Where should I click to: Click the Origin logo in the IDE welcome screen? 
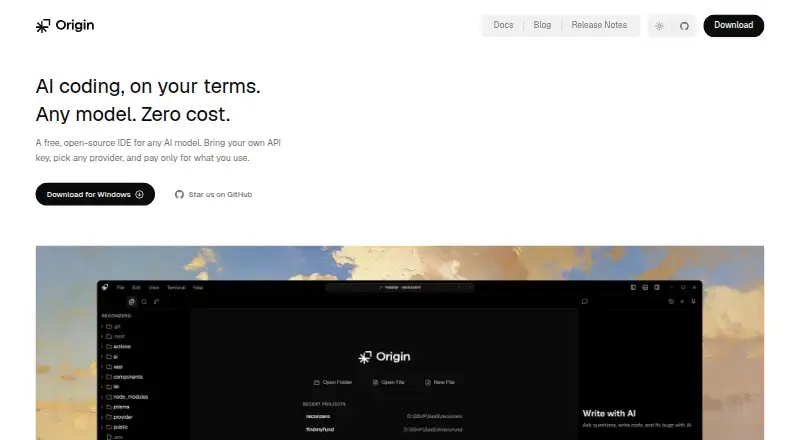click(x=384, y=357)
